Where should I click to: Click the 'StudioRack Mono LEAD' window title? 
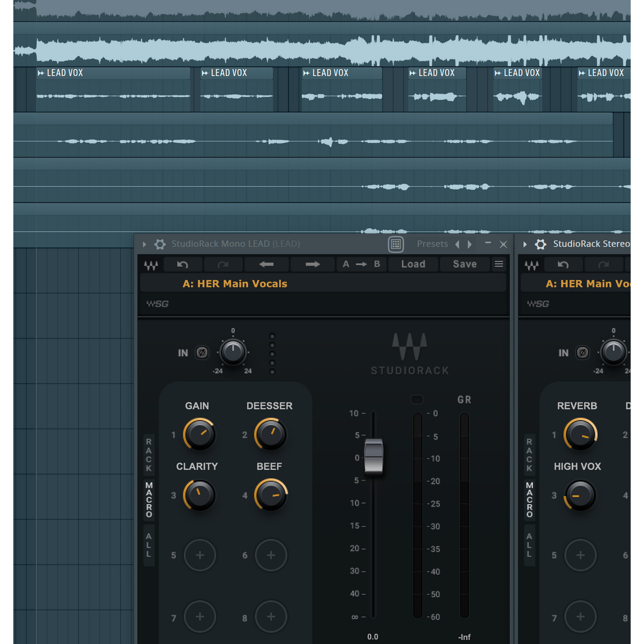236,244
